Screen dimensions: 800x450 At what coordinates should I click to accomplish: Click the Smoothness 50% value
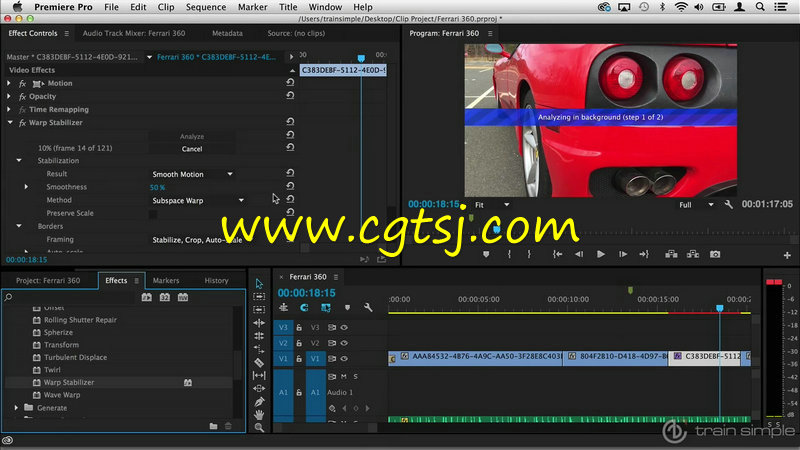[x=157, y=187]
